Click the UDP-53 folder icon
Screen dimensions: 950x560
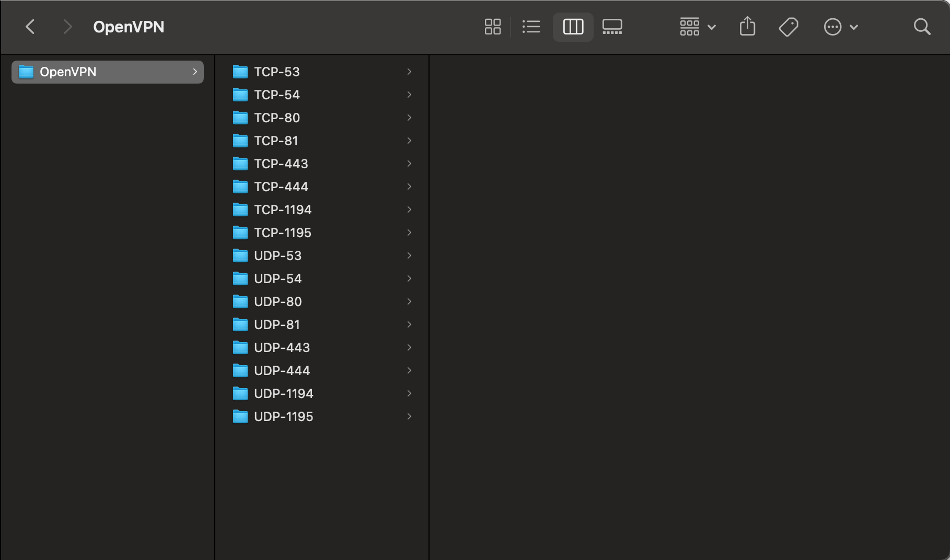click(240, 255)
